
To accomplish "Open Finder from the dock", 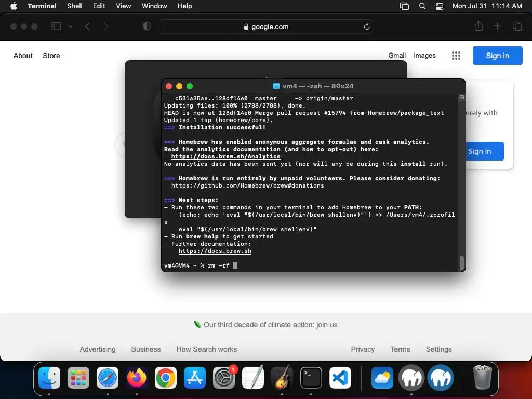I will pyautogui.click(x=49, y=378).
